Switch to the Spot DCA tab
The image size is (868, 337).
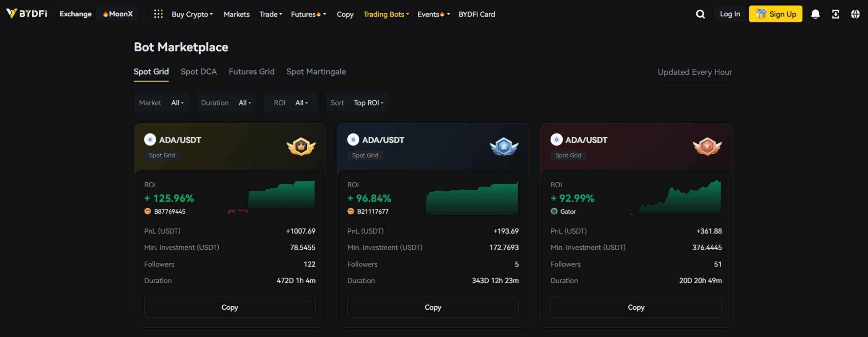(198, 71)
